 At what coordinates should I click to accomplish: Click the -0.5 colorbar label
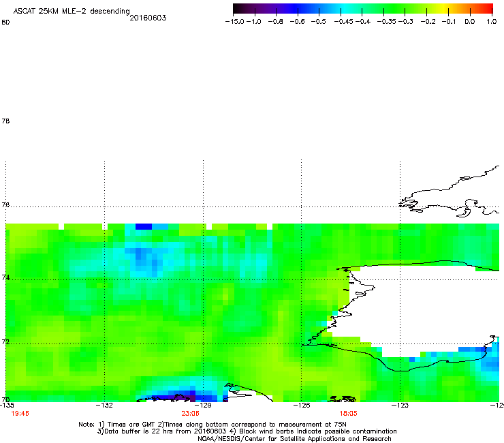point(318,22)
